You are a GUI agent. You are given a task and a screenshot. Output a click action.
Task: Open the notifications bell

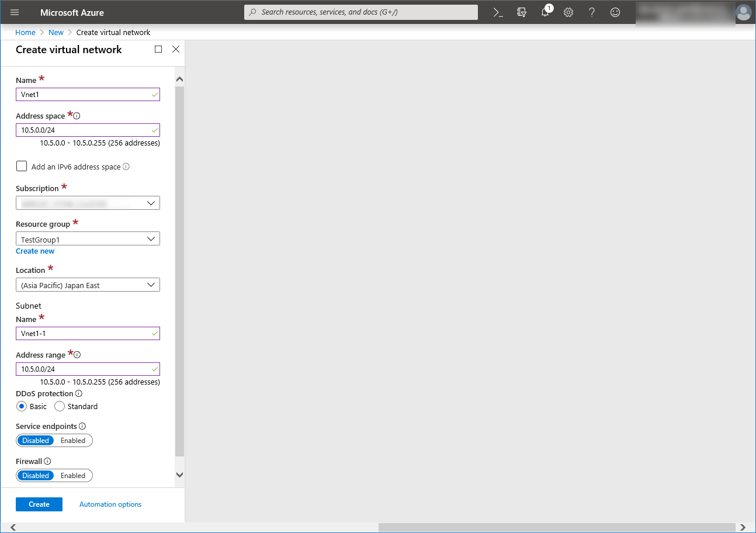click(x=545, y=12)
